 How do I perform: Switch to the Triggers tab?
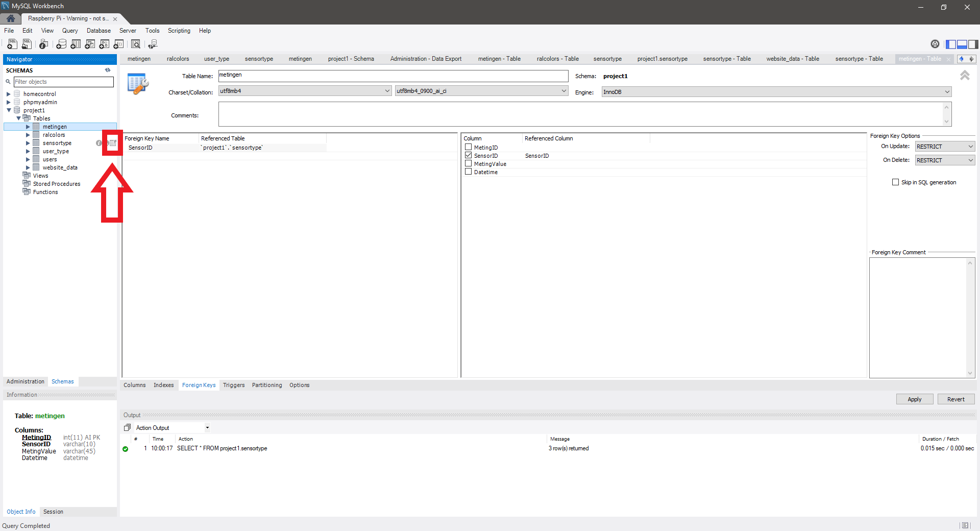(234, 385)
